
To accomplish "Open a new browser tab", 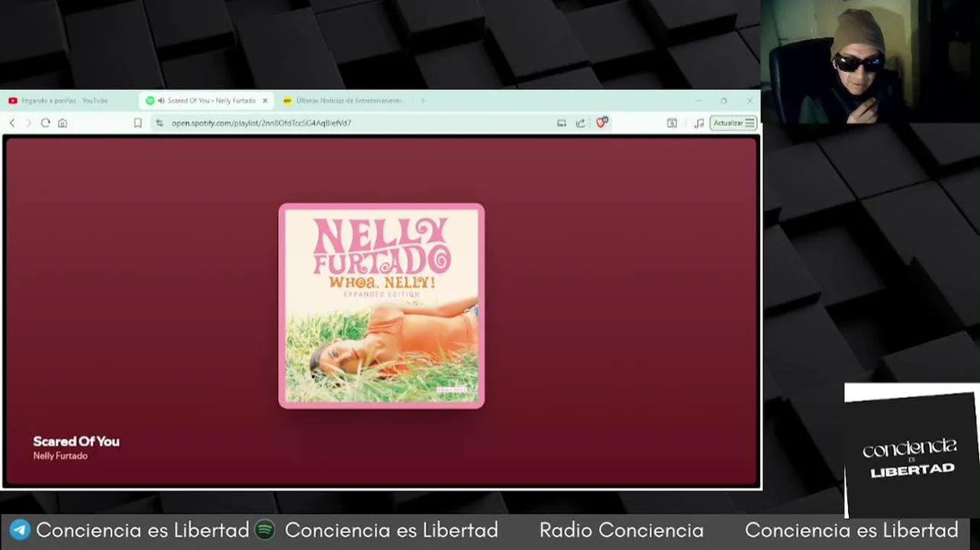I will point(423,101).
